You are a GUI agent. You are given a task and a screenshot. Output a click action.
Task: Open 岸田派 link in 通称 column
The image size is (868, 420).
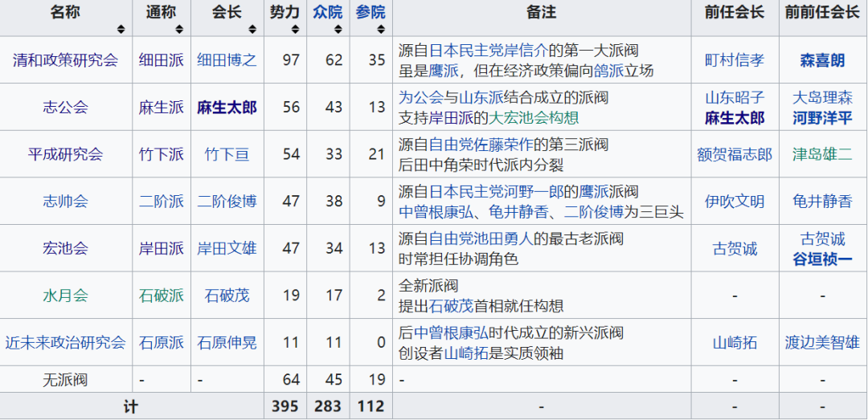point(161,248)
